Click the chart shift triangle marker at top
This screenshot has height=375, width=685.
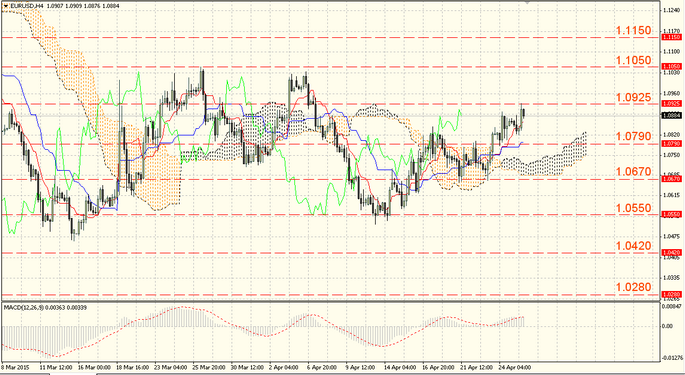coord(527,2)
